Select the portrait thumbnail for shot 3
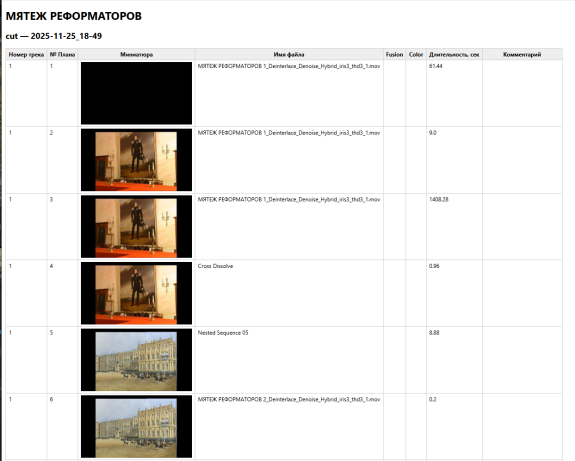 tap(136, 226)
